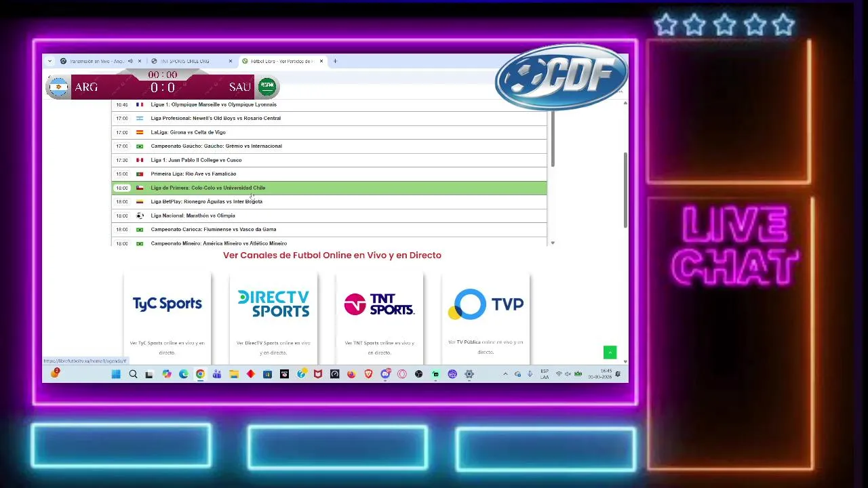Close the TNT SPORTS CHILE ORG tab

click(x=231, y=61)
